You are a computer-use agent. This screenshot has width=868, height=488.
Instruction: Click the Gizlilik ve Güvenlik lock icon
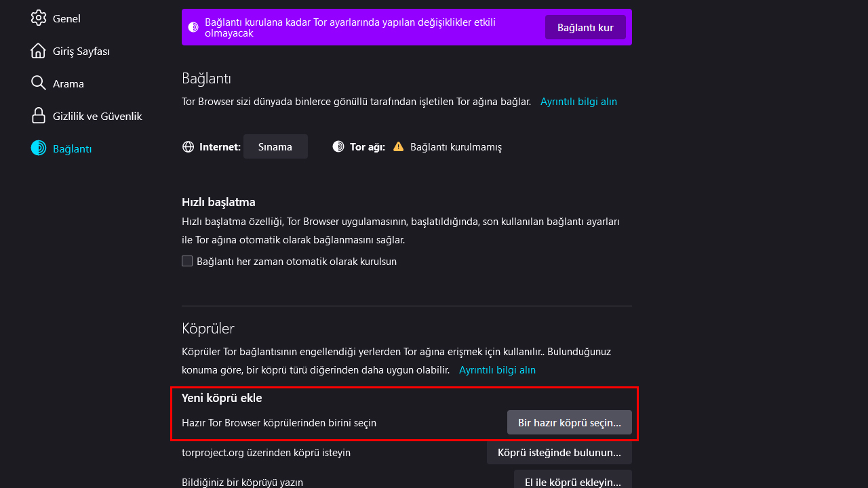click(39, 116)
